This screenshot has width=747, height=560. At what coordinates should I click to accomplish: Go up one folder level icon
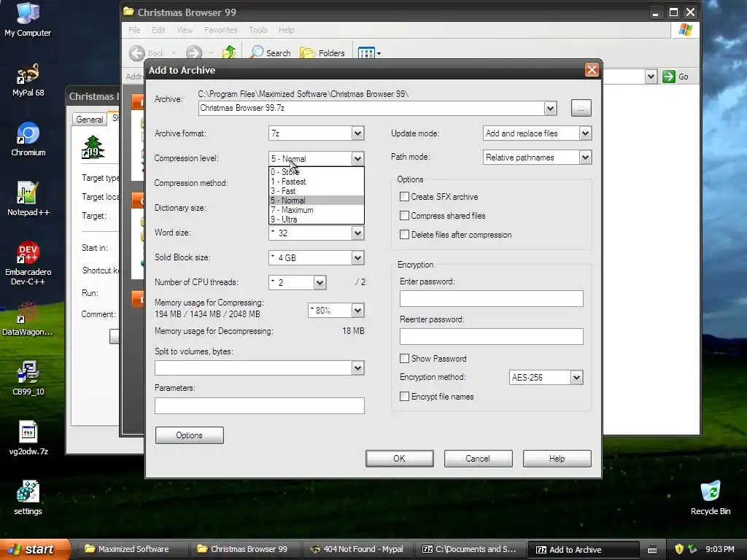(229, 52)
